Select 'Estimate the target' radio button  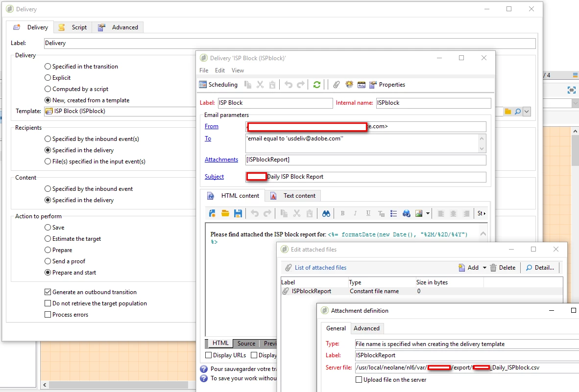click(x=48, y=239)
